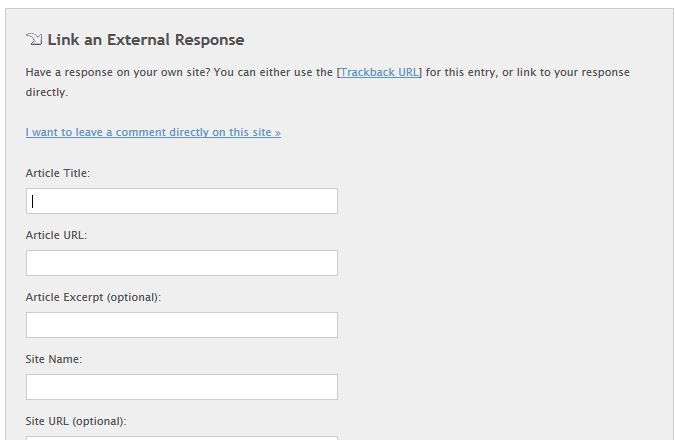Screen dimensions: 675x440
Task: Click empty gray area right of the form fields
Action: pos(500,280)
